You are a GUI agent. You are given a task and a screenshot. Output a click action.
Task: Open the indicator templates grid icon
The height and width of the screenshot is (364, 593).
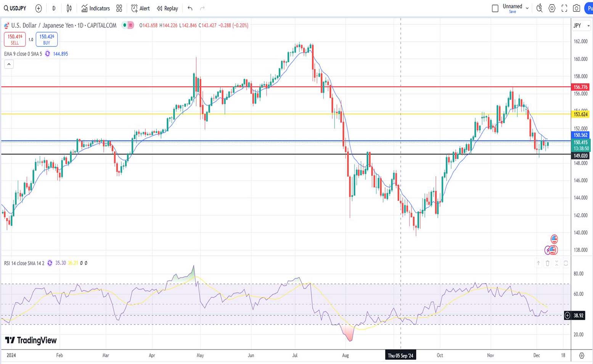coord(119,8)
